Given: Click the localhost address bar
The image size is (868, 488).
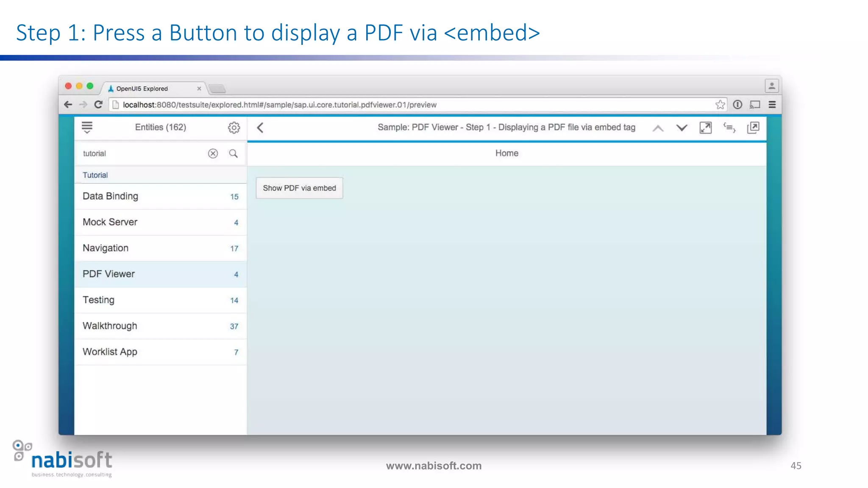Looking at the screenshot, I should pyautogui.click(x=417, y=105).
